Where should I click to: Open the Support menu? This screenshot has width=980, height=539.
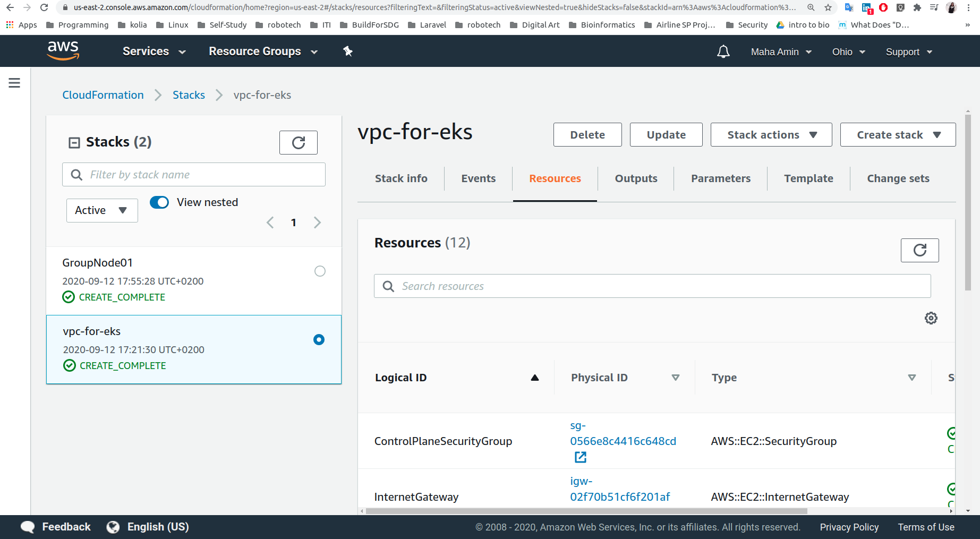(909, 52)
